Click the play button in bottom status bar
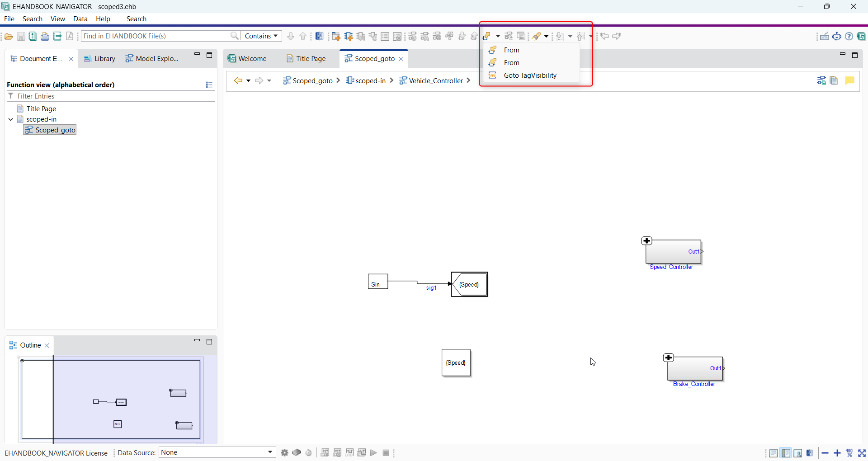Screen dimensions: 868x461 (373, 453)
